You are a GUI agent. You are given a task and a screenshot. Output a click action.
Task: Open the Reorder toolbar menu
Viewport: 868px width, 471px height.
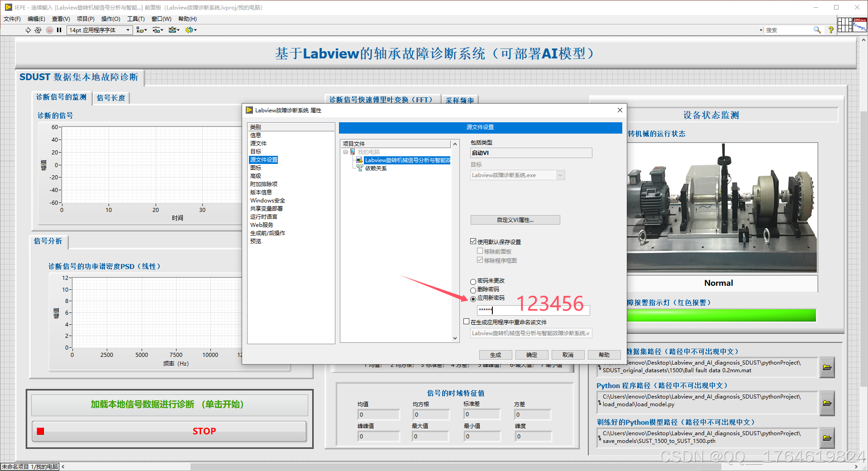point(191,30)
